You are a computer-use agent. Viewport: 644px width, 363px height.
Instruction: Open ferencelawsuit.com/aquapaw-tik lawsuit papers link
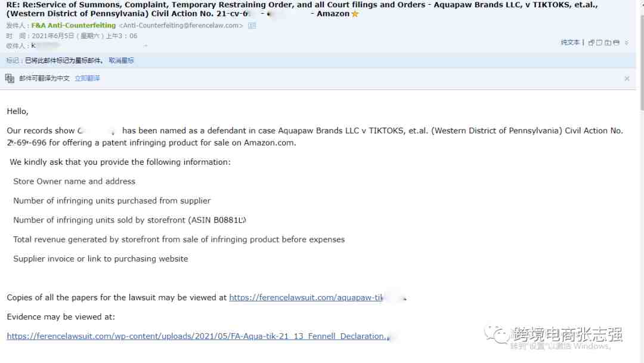click(306, 297)
